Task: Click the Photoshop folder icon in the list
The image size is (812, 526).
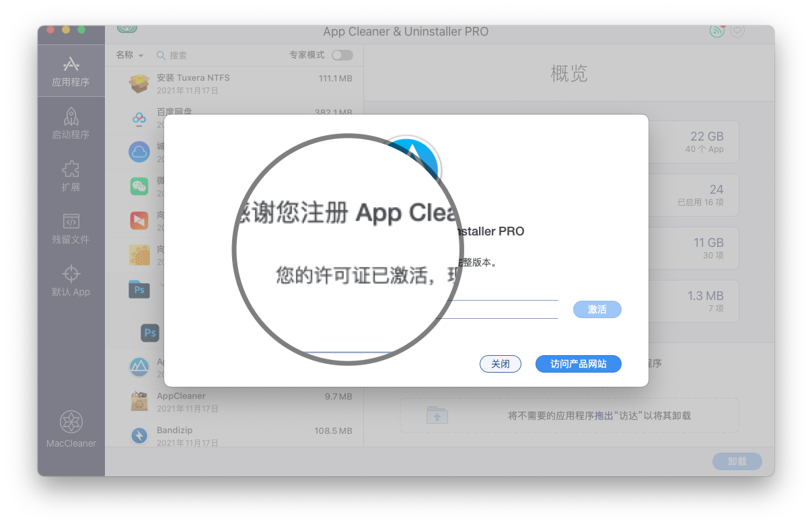Action: click(139, 289)
